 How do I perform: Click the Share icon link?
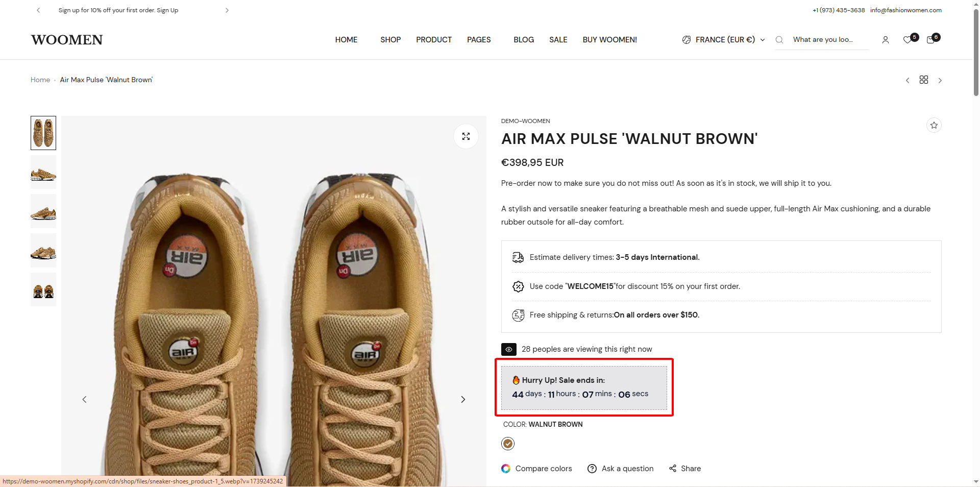pyautogui.click(x=685, y=469)
